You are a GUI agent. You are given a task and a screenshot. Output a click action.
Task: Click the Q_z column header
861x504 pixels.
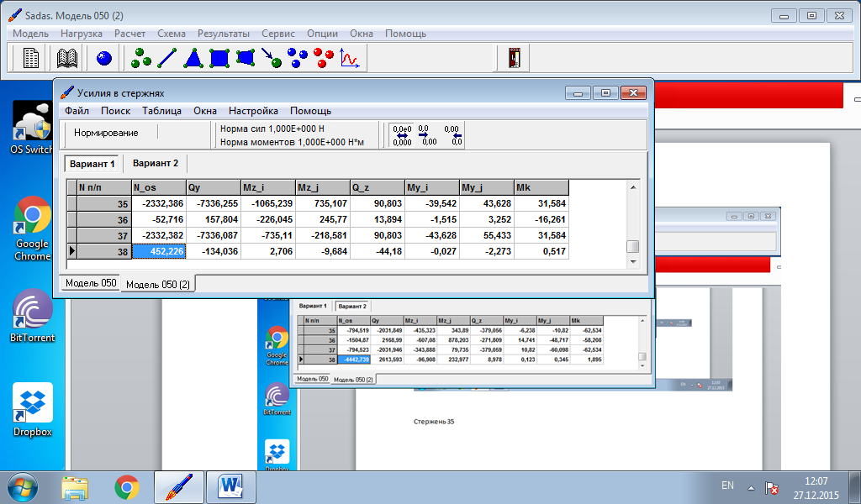pyautogui.click(x=378, y=187)
